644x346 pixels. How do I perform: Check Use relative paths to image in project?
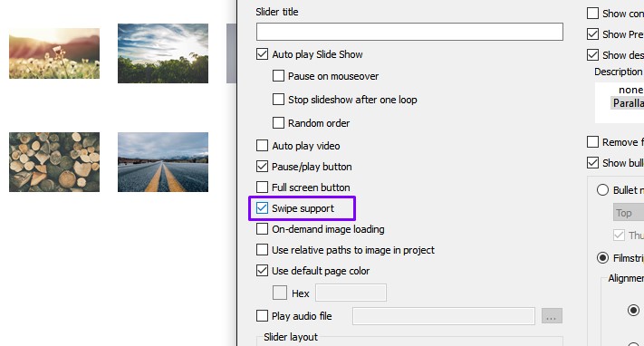point(262,249)
